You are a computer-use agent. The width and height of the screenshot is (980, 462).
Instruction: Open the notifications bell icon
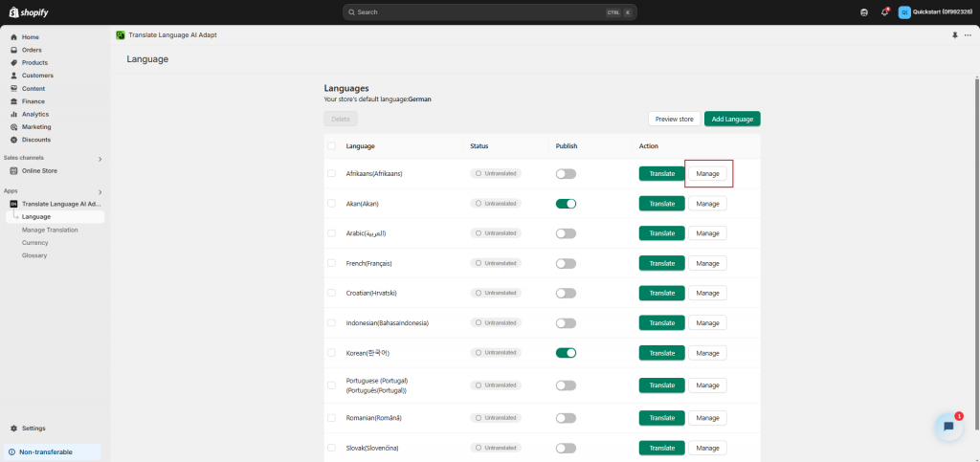pos(884,12)
